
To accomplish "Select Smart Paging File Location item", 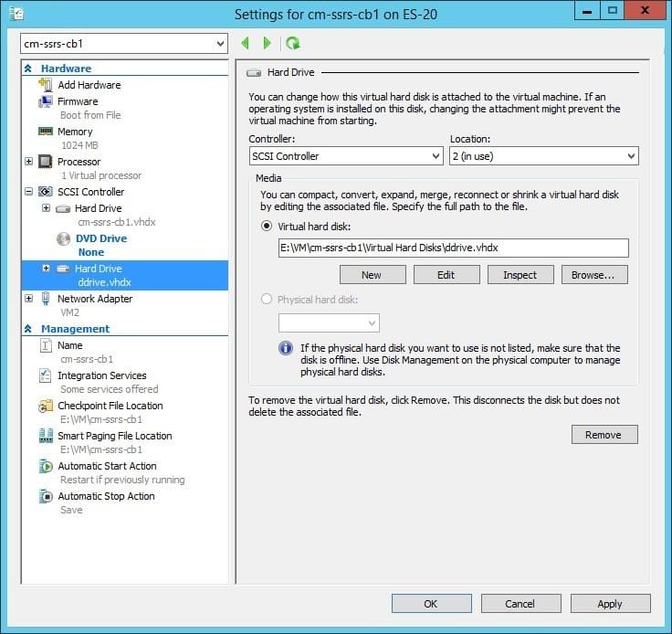I will 115,436.
